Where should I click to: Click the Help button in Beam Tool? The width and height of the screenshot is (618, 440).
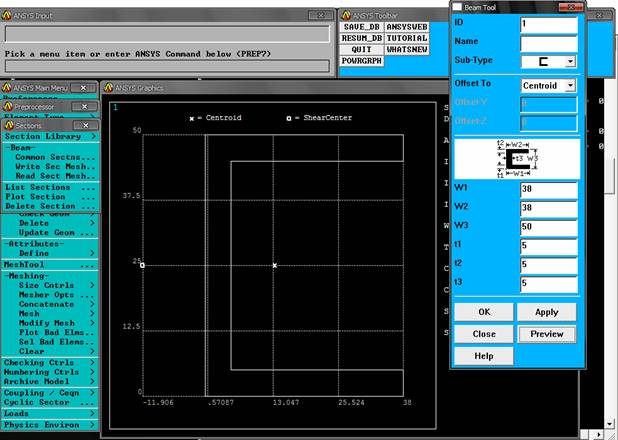click(484, 356)
